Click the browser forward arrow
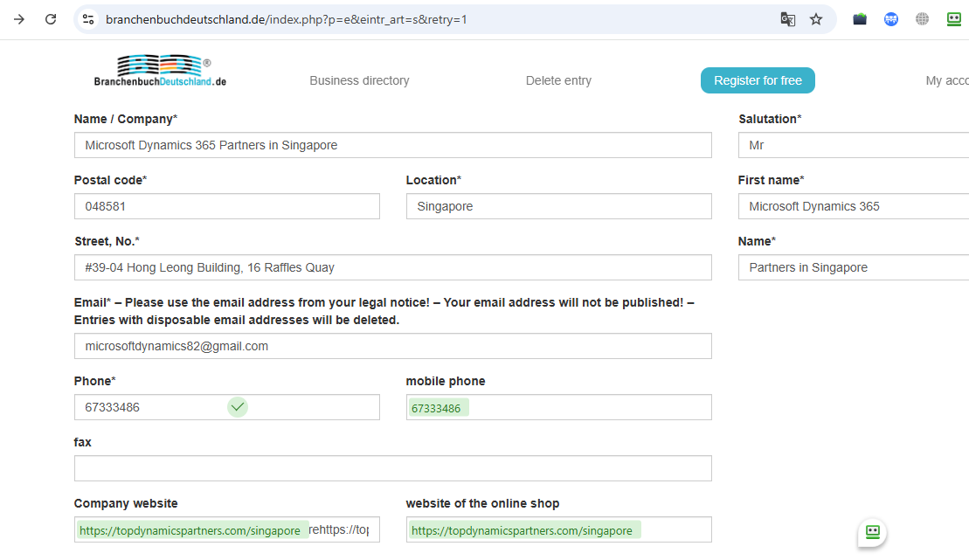Screen dimensions: 969x560 (x=19, y=19)
